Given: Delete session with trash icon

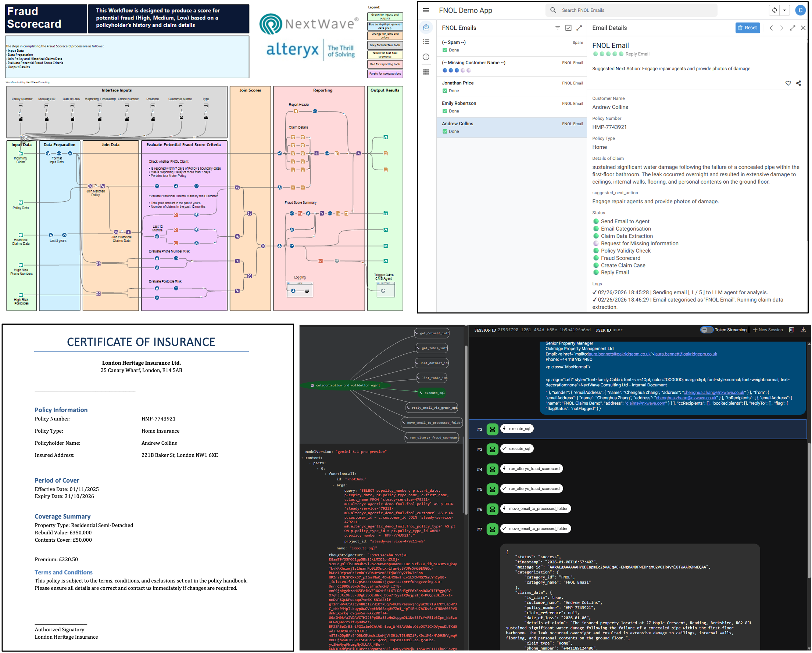Looking at the screenshot, I should pyautogui.click(x=791, y=330).
